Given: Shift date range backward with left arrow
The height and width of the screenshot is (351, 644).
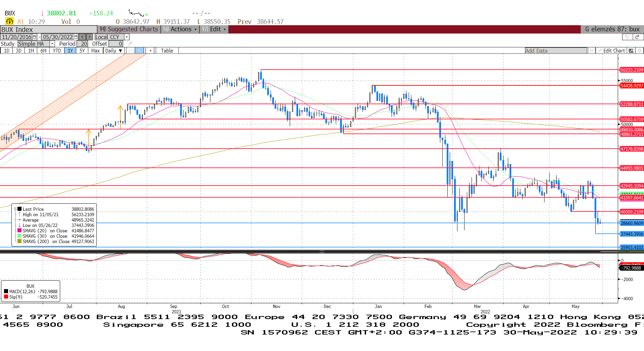Looking at the screenshot, I should coord(82,37).
